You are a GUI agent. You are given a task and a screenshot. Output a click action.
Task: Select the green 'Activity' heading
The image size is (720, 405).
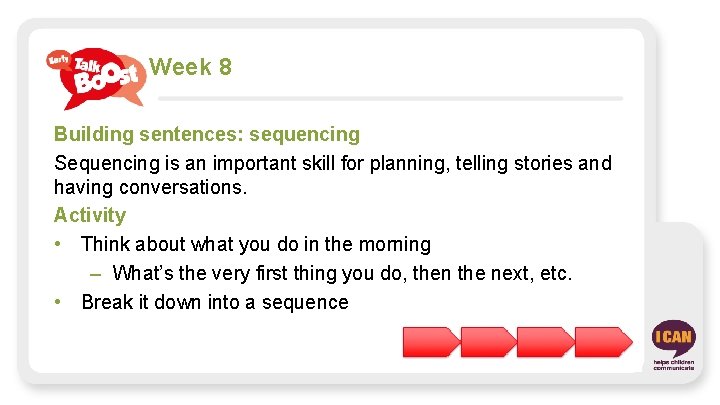(90, 215)
